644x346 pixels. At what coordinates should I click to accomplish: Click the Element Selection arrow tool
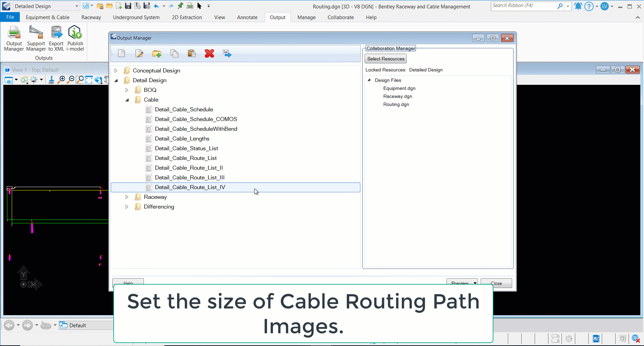[x=200, y=6]
